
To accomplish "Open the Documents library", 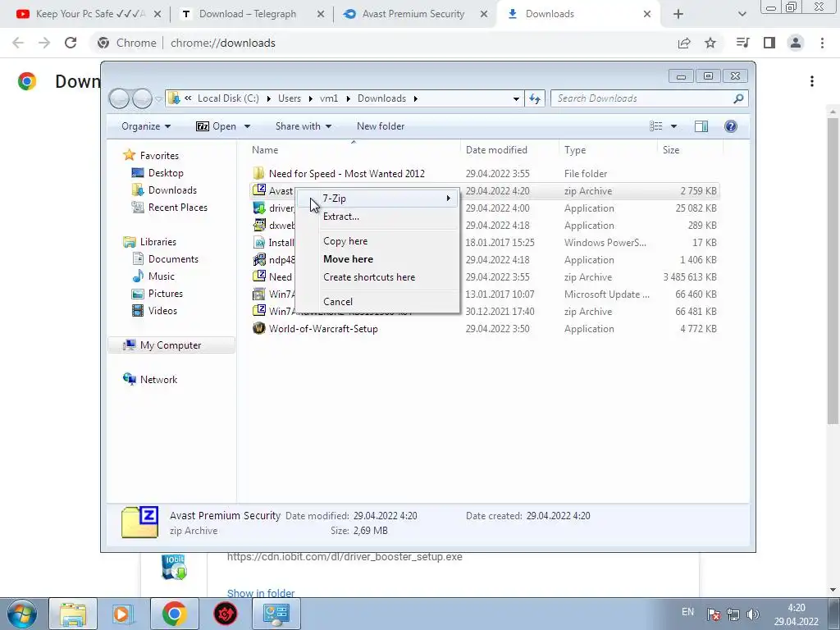I will coord(173,258).
